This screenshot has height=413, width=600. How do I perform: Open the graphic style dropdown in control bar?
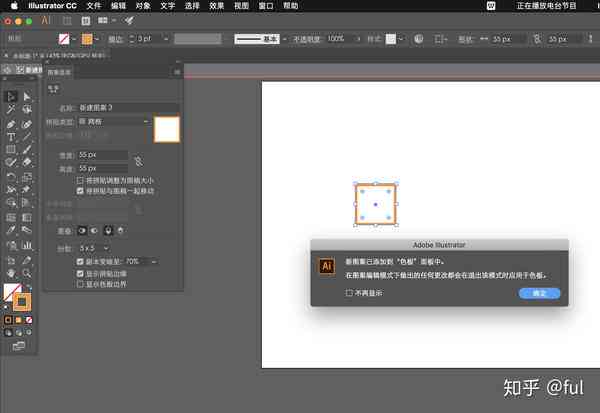400,39
